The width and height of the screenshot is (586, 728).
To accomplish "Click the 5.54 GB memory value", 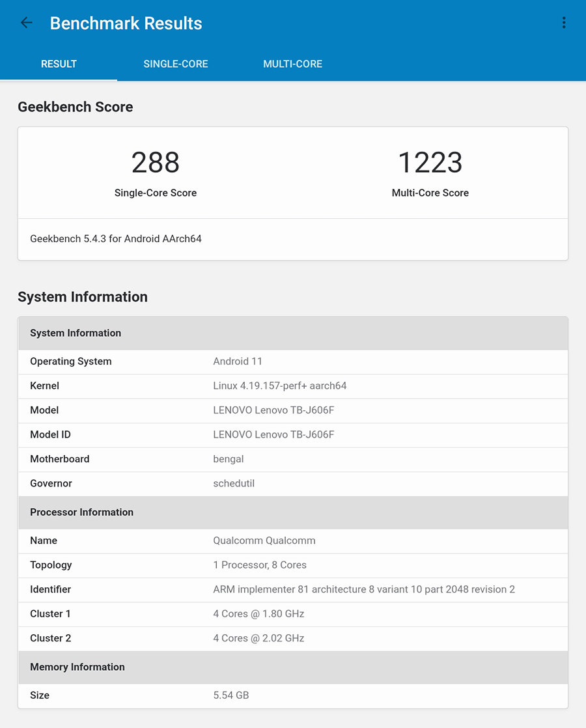I will 230,695.
